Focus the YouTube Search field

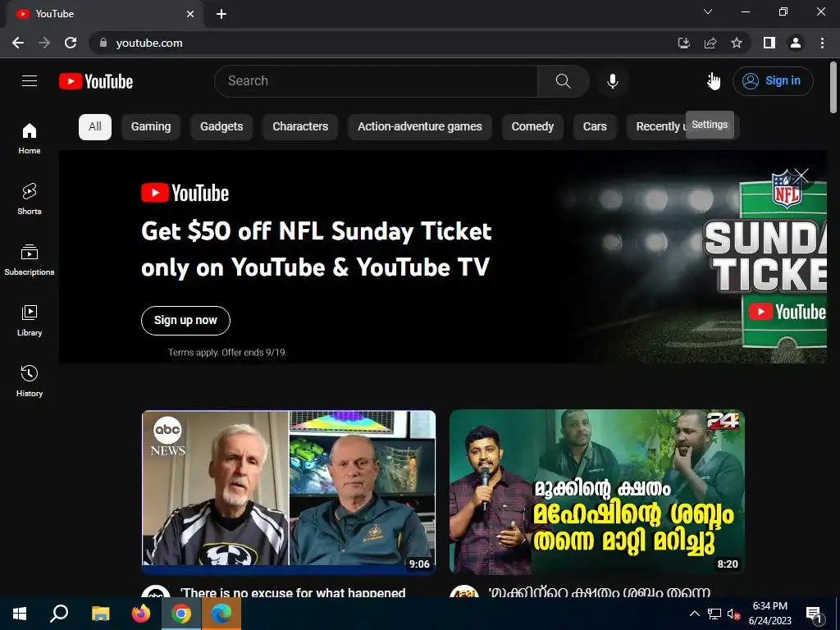point(376,81)
